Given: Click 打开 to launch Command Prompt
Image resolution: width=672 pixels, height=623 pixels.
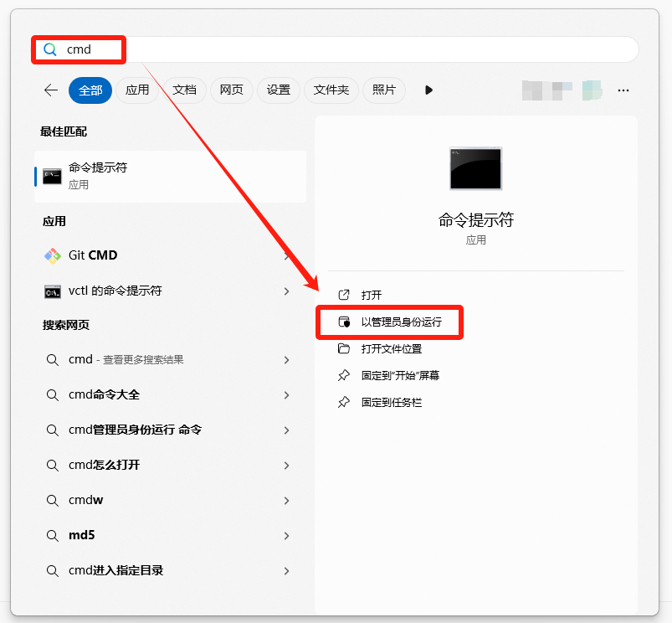Looking at the screenshot, I should coord(372,296).
